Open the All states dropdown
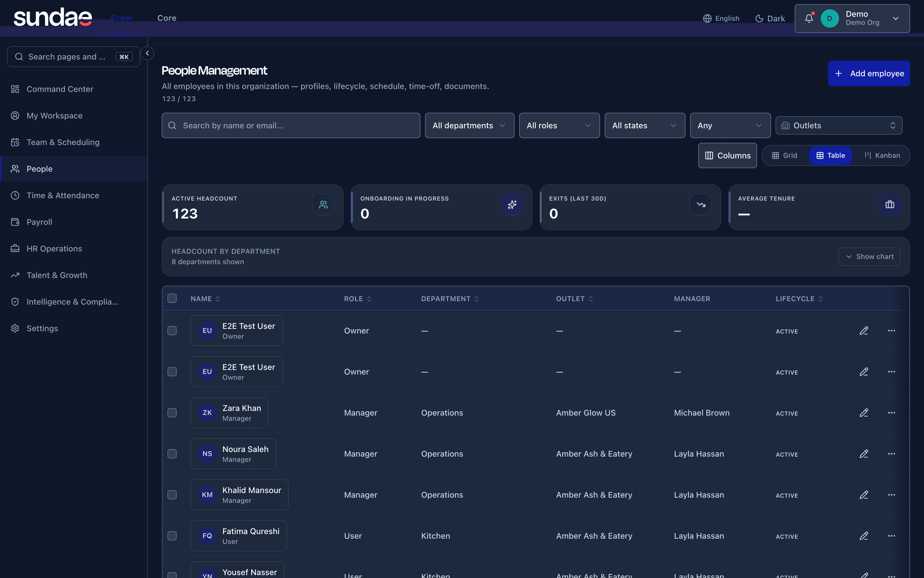This screenshot has width=924, height=578. [645, 125]
